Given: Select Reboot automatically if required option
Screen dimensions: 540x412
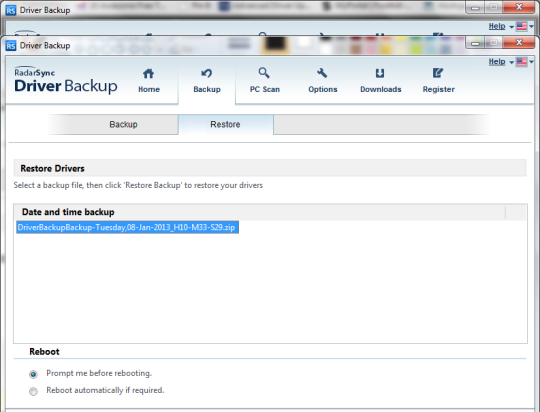Looking at the screenshot, I should click(x=33, y=391).
